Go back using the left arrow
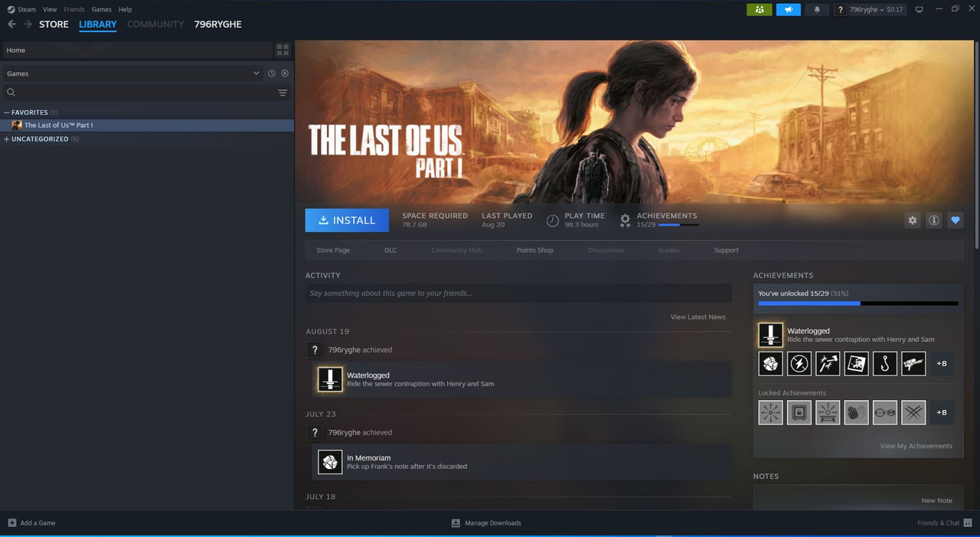The image size is (980, 537). pos(11,24)
